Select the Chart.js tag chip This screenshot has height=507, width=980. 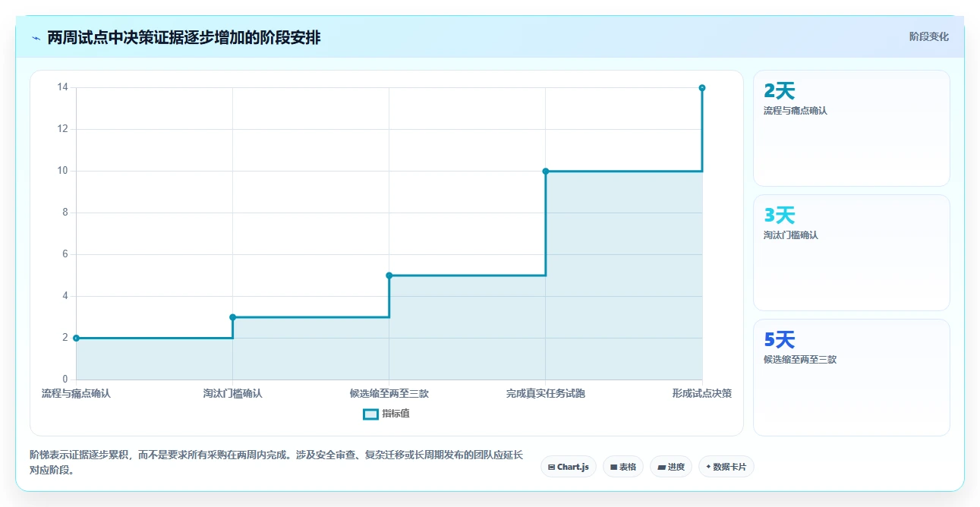pyautogui.click(x=569, y=467)
